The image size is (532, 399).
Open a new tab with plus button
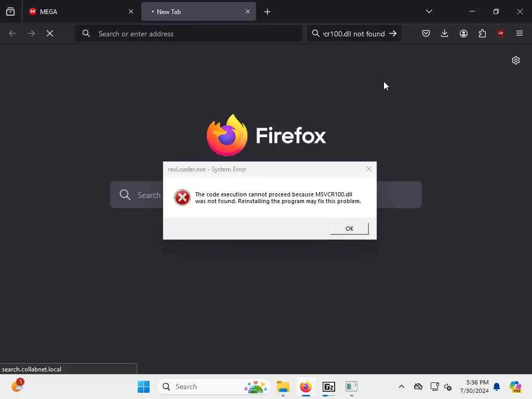[x=267, y=12]
